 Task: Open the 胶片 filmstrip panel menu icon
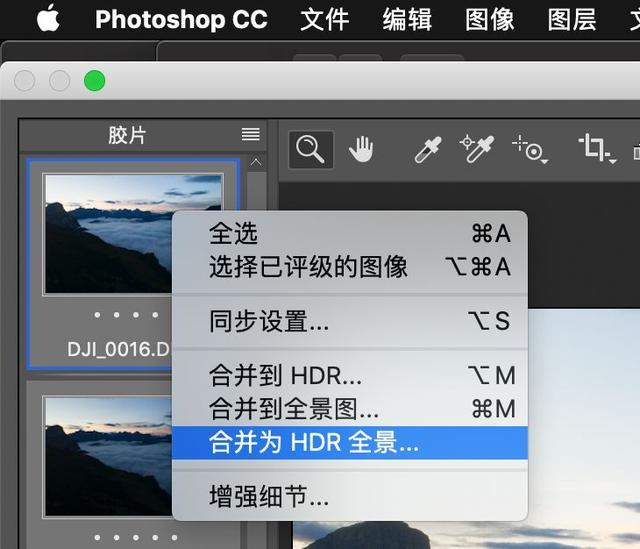coord(251,134)
